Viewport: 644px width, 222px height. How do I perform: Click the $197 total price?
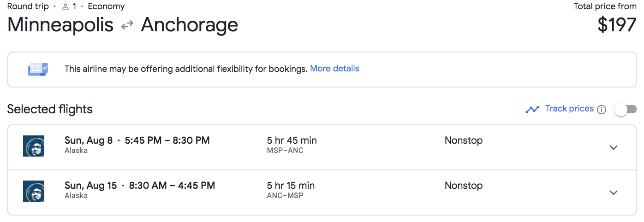click(x=617, y=25)
